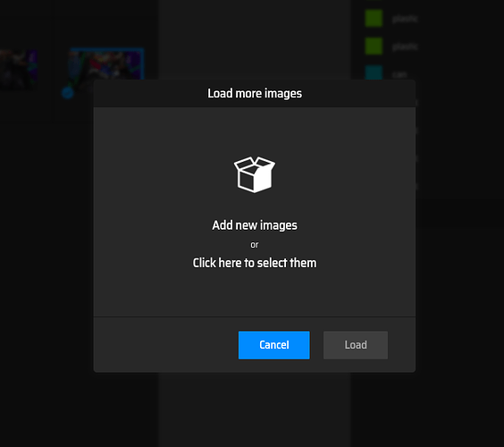
Task: Click the greyed-out Load button
Action: click(356, 345)
